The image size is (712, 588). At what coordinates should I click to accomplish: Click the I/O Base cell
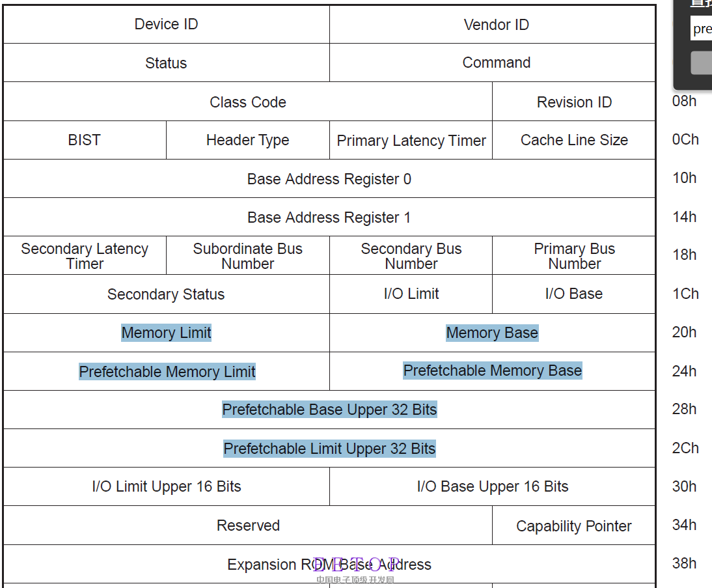(573, 294)
